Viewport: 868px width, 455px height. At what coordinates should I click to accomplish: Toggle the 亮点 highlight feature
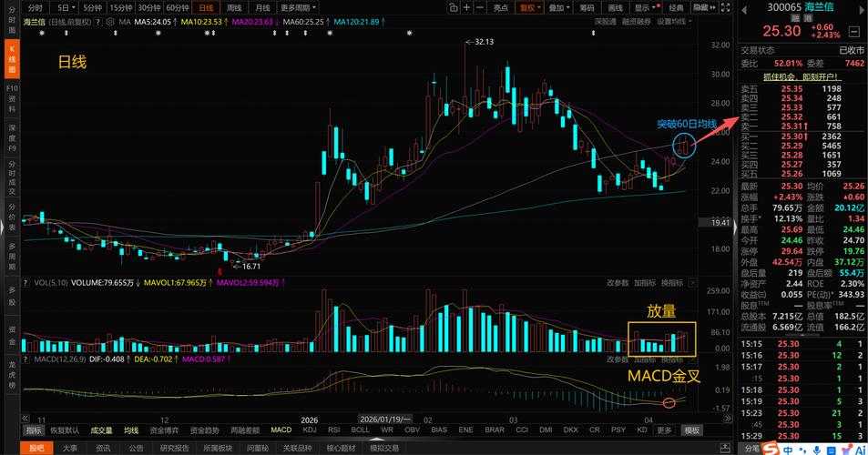coord(500,8)
